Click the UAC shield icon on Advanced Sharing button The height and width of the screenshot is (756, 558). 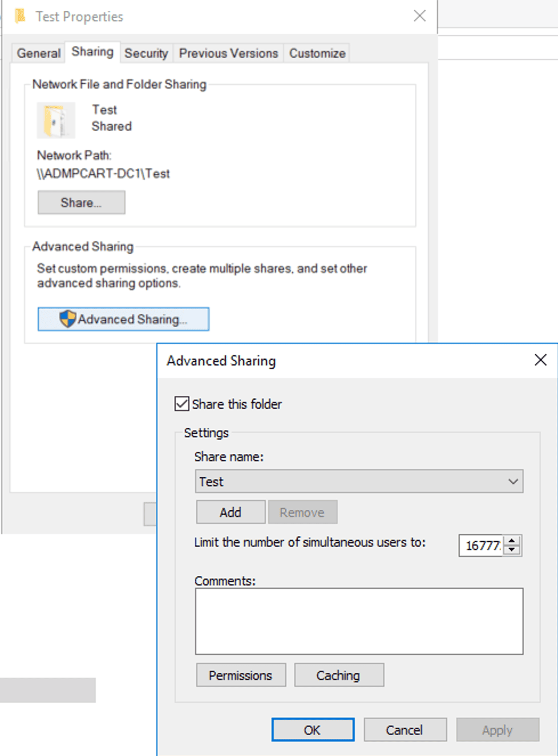pos(69,319)
